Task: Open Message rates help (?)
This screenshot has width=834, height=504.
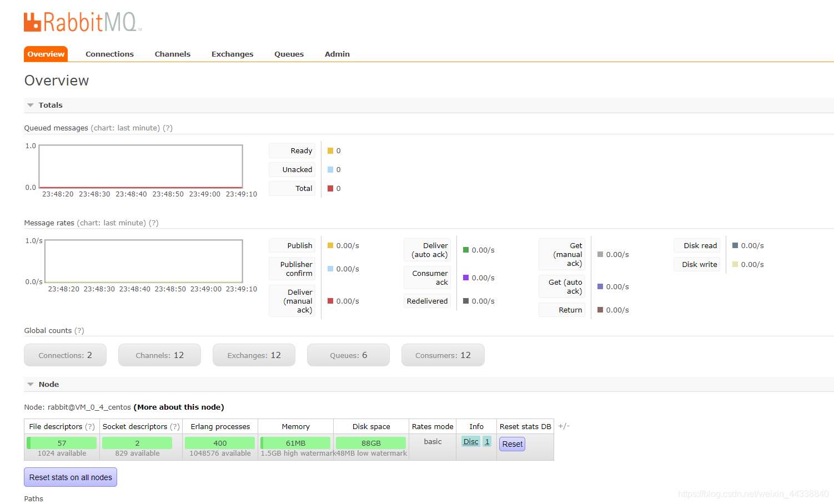Action: pyautogui.click(x=154, y=223)
